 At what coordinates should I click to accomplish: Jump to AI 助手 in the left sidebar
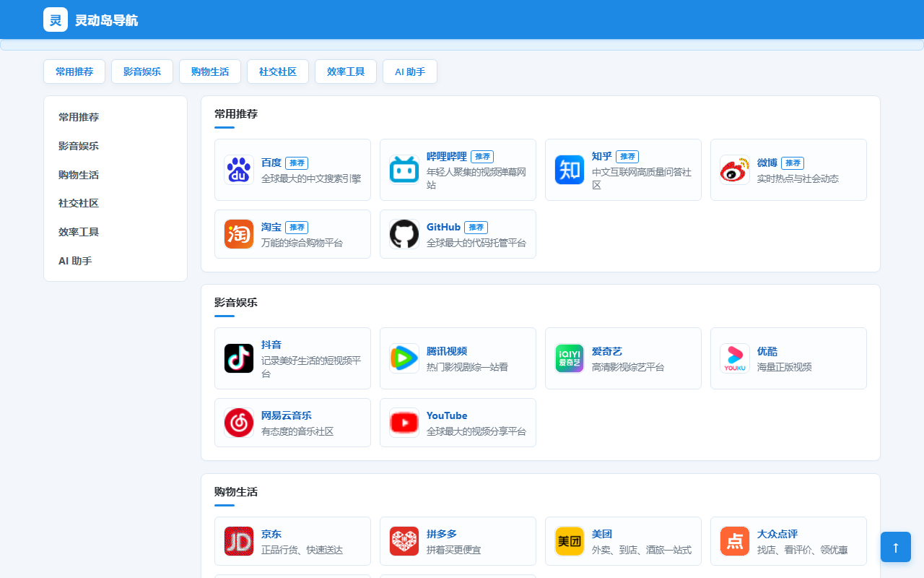[x=115, y=261]
